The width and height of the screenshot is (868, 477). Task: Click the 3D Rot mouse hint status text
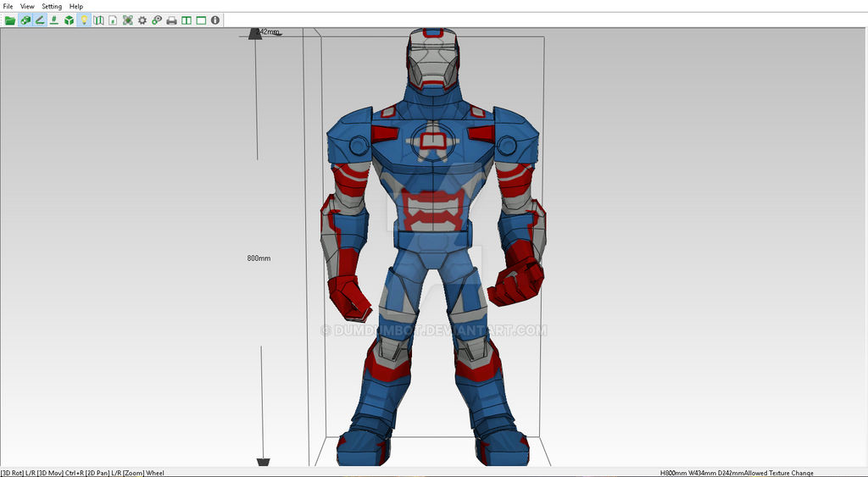(82, 473)
